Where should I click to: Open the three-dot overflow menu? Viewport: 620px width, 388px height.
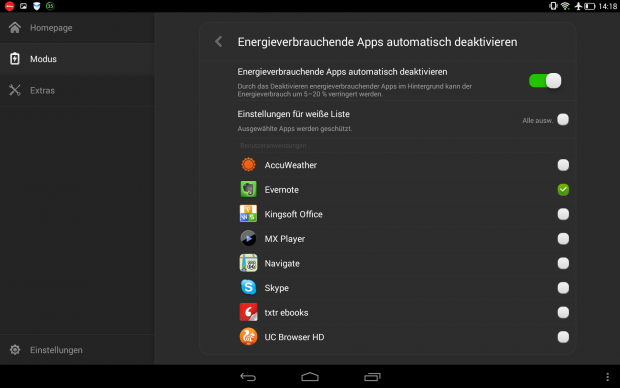(x=607, y=377)
